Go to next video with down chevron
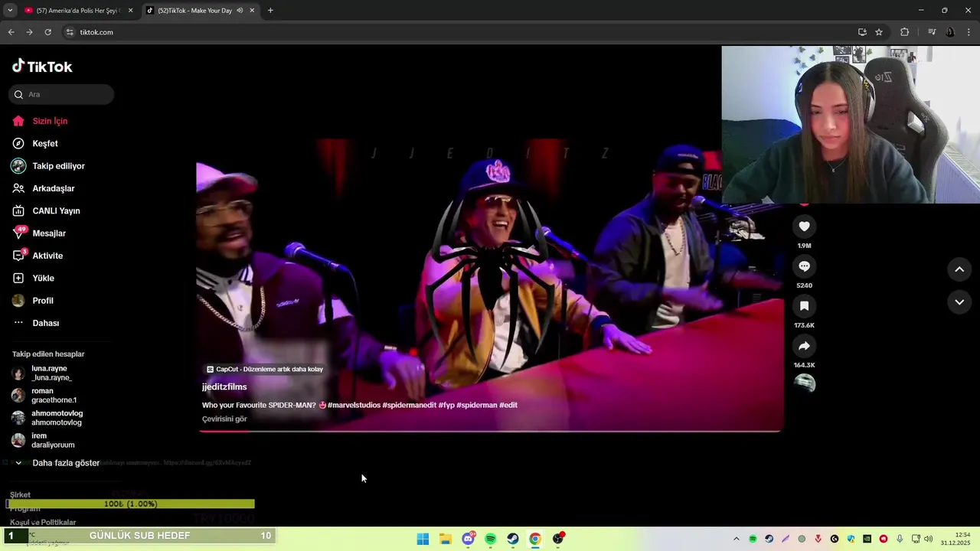The image size is (980, 551). (x=959, y=302)
